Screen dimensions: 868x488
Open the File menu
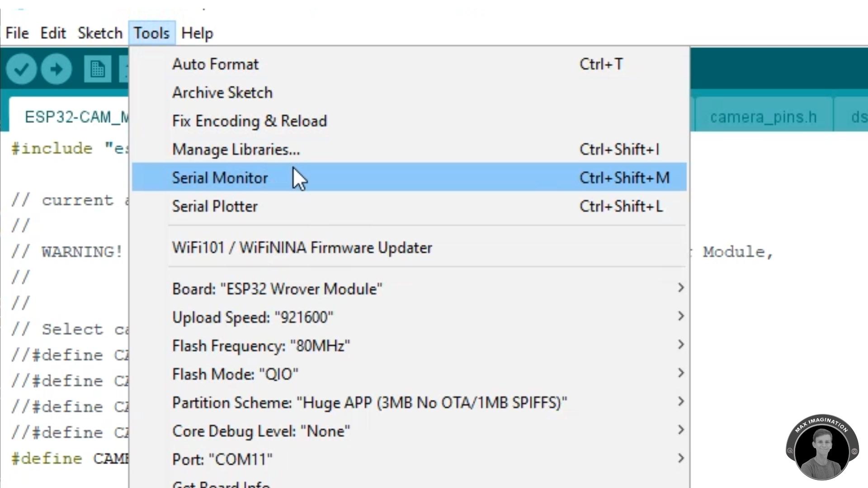[17, 33]
